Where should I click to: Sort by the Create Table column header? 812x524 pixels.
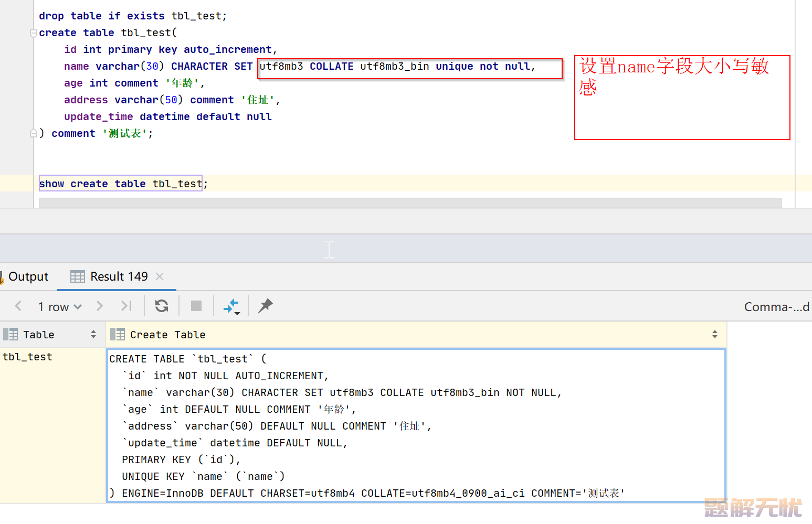click(x=416, y=335)
